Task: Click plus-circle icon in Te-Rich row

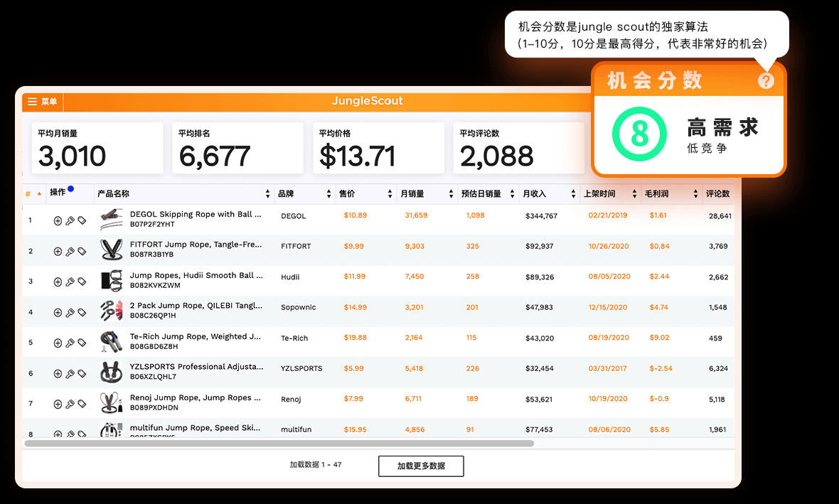Action: coord(58,343)
